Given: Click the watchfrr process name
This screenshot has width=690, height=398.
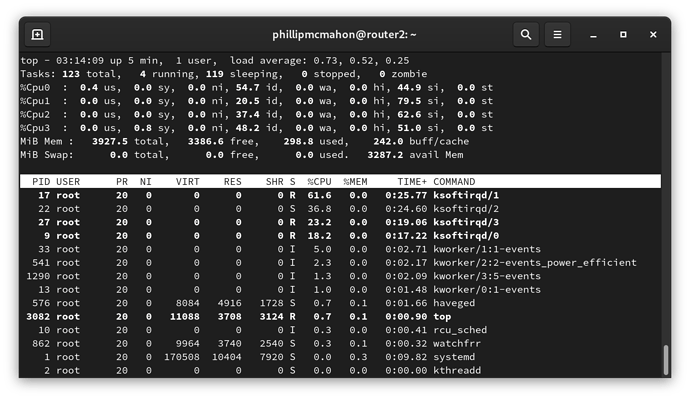Looking at the screenshot, I should [x=457, y=343].
